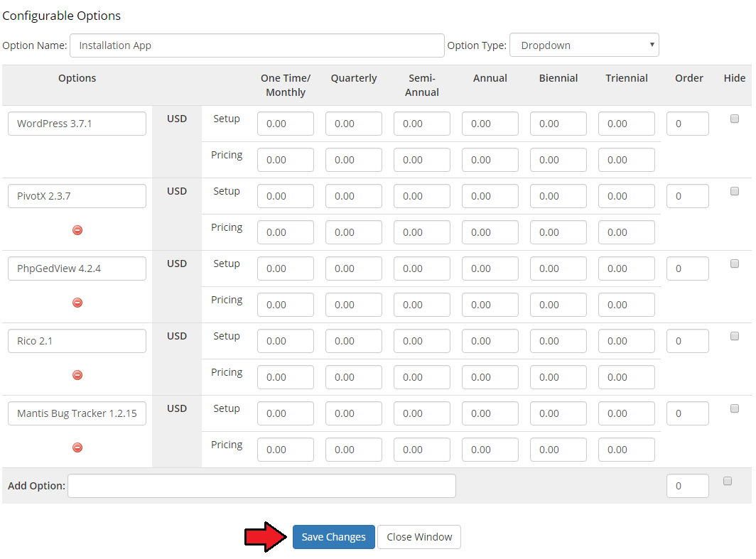Click the Order column header
The image size is (756, 559).
click(x=689, y=78)
